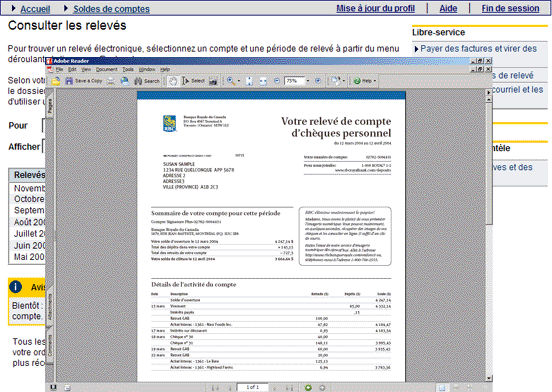Viewport: 552px width, 392px height.
Task: Activate the Select text tool
Action: click(193, 81)
